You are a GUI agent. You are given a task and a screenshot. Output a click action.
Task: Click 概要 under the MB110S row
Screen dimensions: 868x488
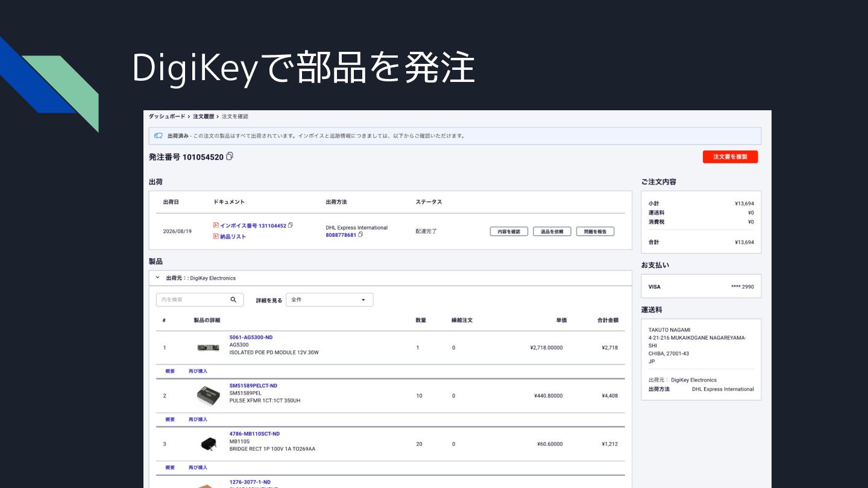point(170,468)
